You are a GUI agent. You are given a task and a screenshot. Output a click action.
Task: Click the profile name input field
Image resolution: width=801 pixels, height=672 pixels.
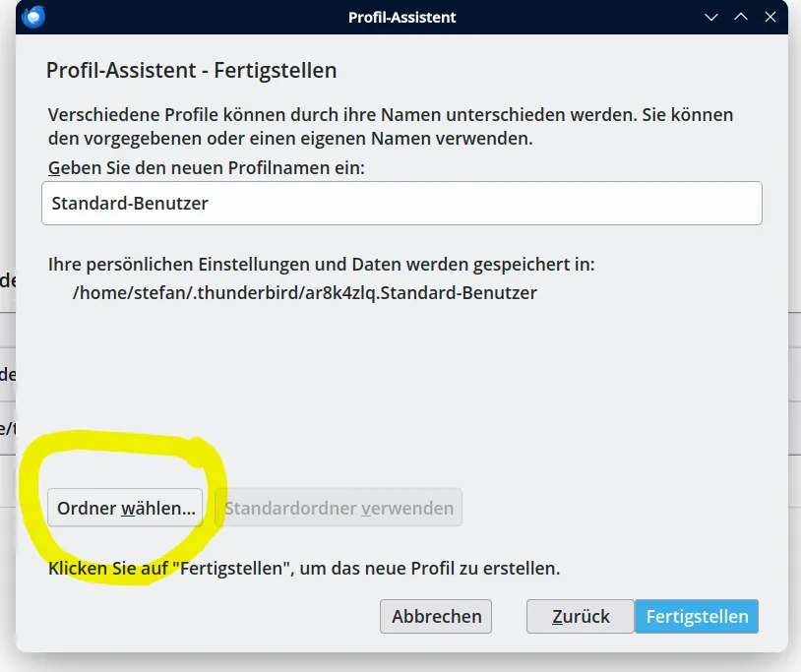click(x=401, y=204)
